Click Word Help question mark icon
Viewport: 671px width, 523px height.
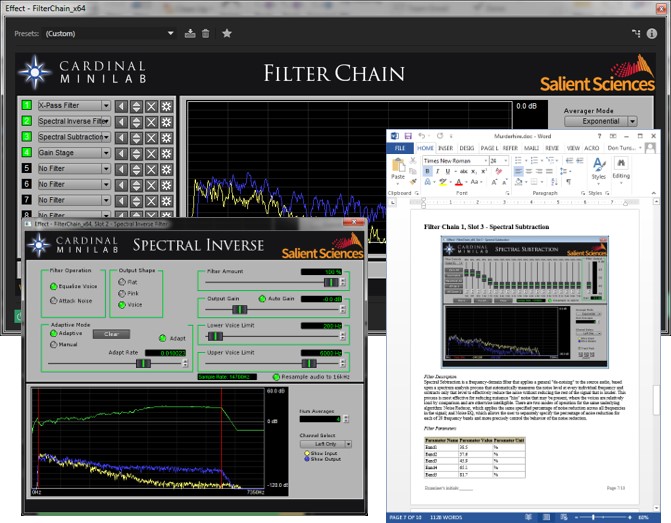point(600,136)
